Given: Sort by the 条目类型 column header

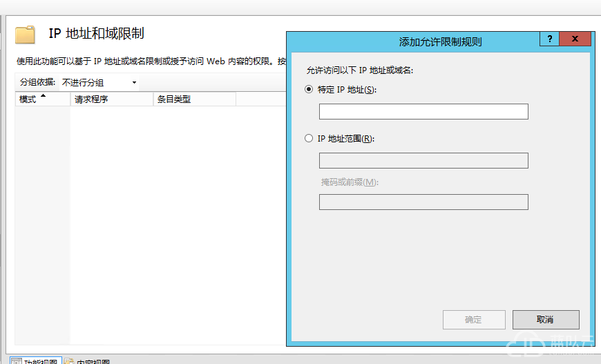Looking at the screenshot, I should pyautogui.click(x=194, y=99).
